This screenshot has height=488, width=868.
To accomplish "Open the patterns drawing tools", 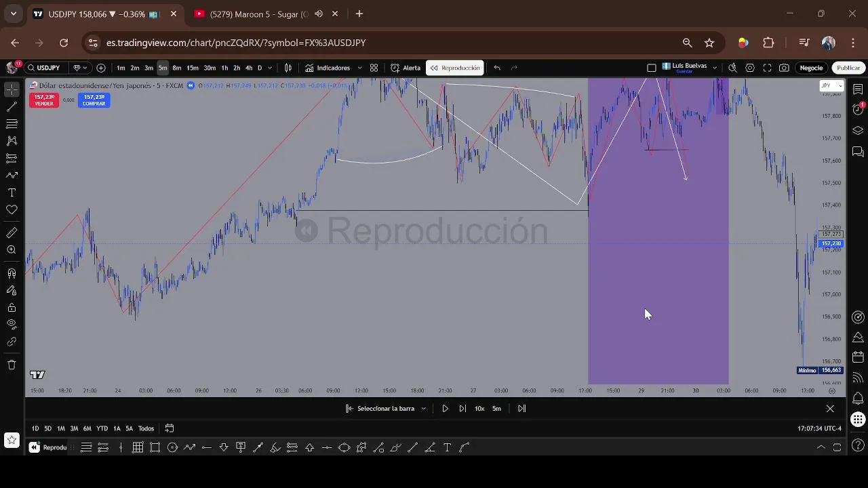I will click(12, 141).
